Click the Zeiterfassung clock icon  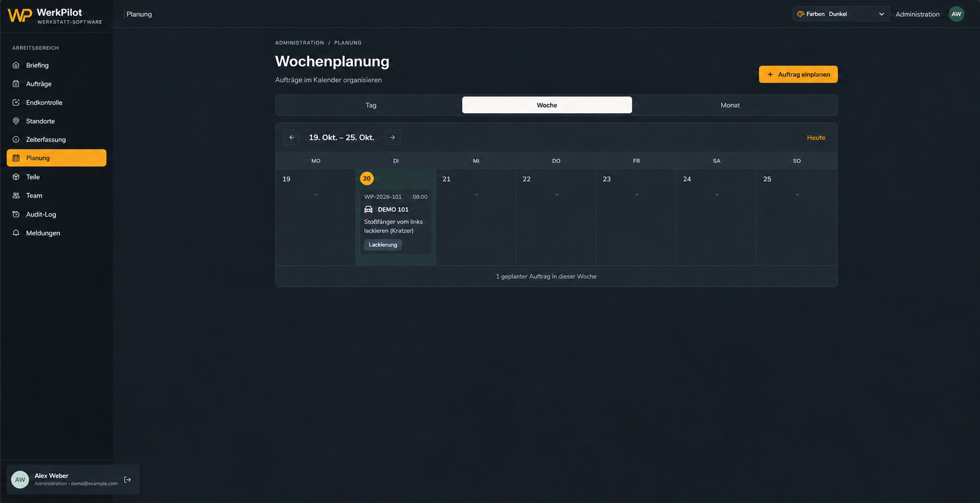[16, 139]
